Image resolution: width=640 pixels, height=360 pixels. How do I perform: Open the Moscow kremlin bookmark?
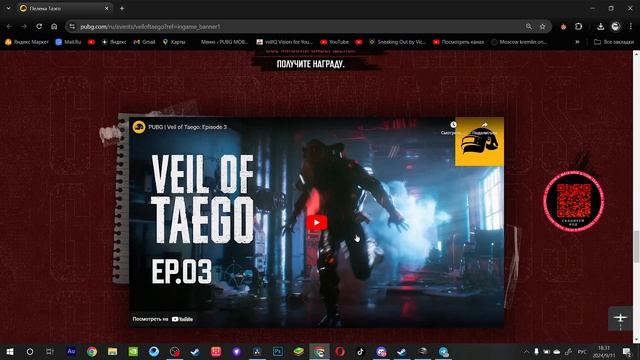coord(519,42)
